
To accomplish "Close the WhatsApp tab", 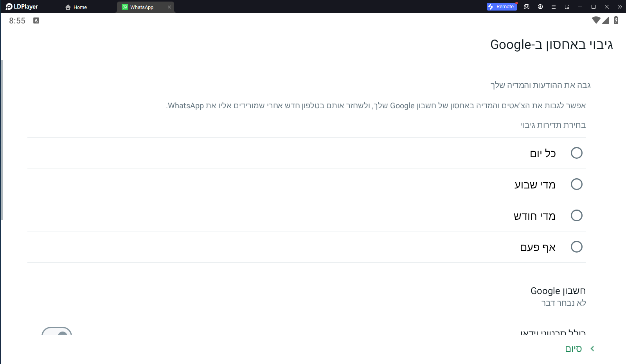I will coord(169,7).
